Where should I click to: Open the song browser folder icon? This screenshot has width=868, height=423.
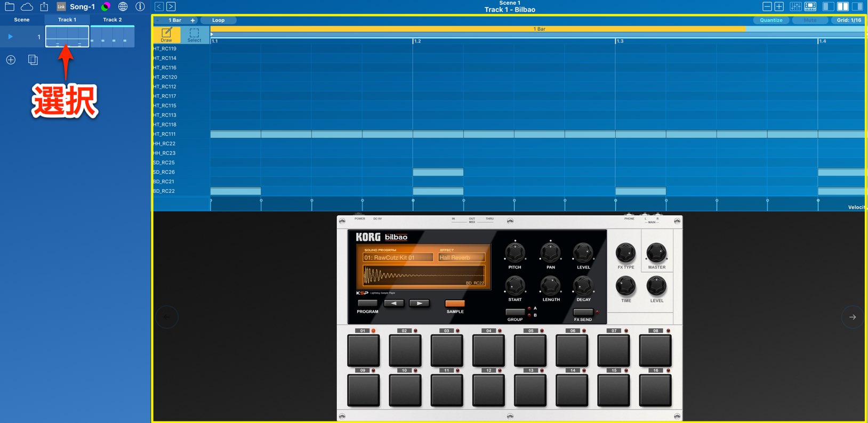[x=10, y=6]
